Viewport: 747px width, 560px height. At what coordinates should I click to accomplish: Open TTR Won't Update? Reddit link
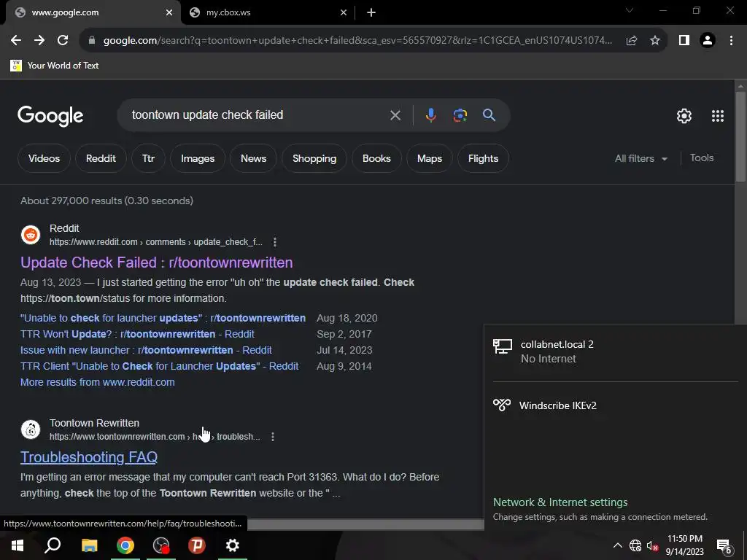(x=137, y=334)
